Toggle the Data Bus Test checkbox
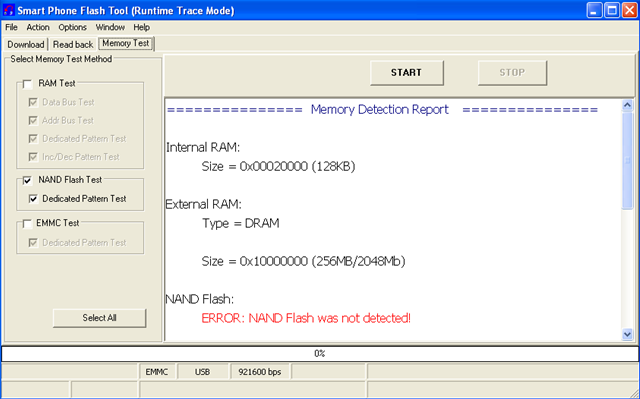 (x=33, y=102)
